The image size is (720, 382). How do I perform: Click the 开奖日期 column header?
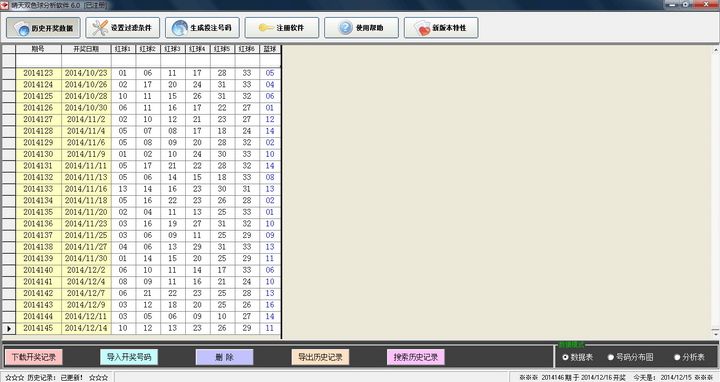pos(86,49)
